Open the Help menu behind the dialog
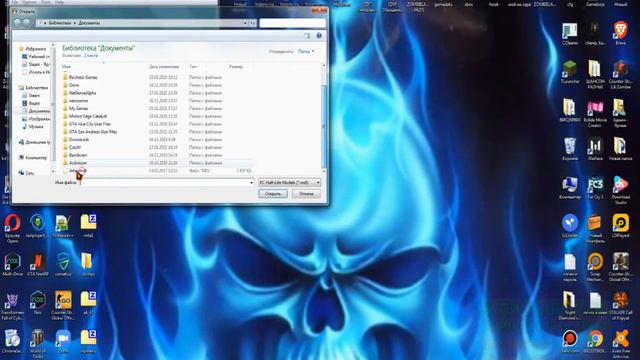640x360 pixels. coord(59,2)
